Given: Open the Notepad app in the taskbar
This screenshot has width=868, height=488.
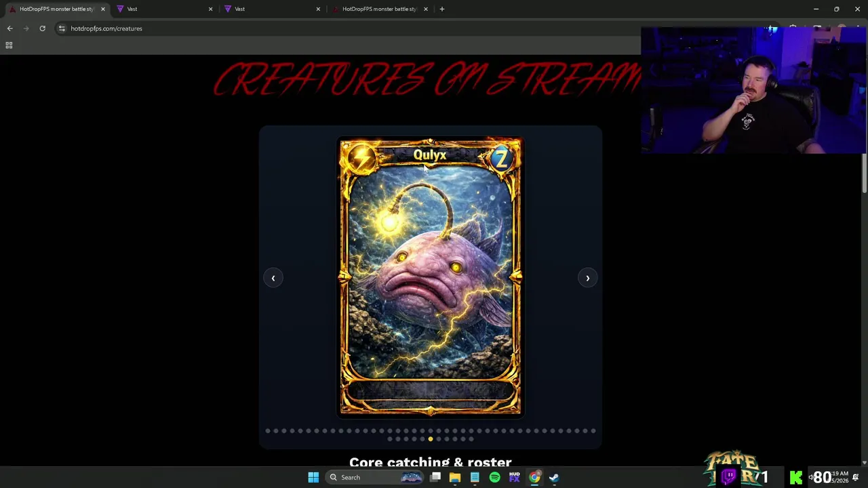Looking at the screenshot, I should 475,477.
